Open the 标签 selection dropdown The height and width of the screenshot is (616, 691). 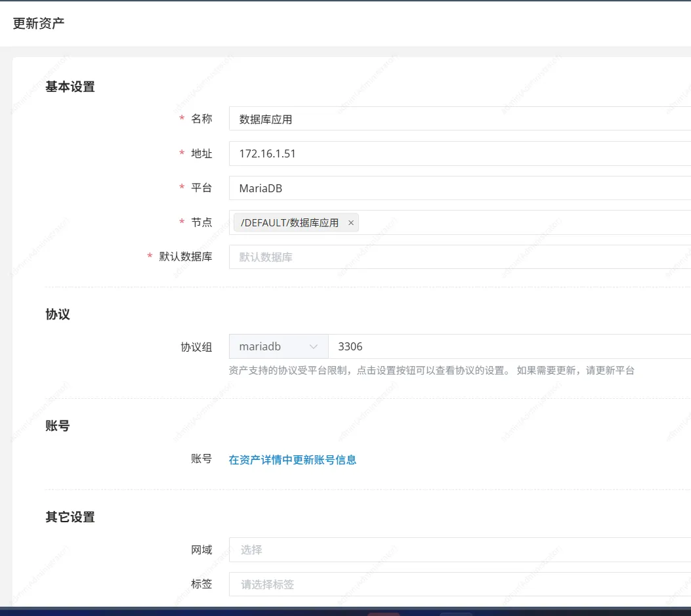(x=459, y=584)
